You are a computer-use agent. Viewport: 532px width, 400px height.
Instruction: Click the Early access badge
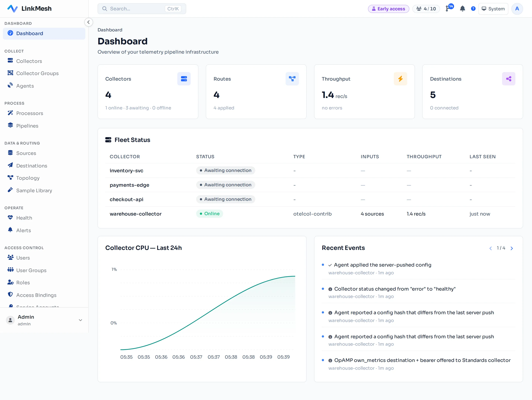[388, 9]
